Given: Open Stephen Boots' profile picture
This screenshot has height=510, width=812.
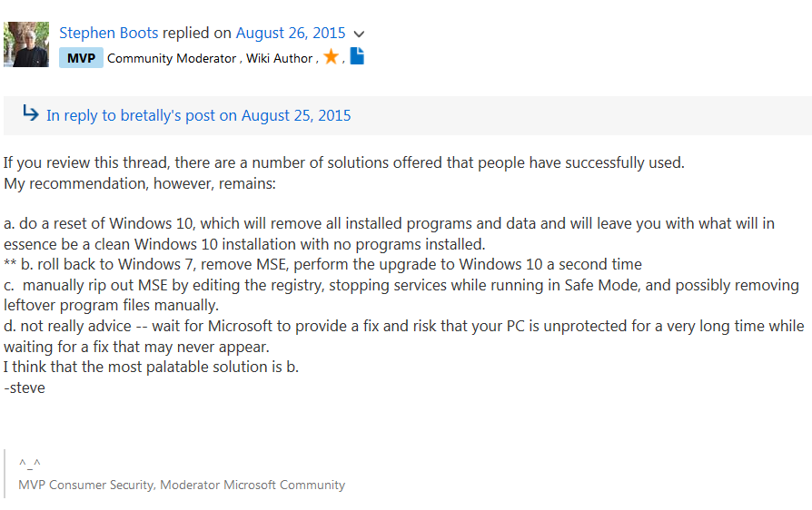Looking at the screenshot, I should click(x=26, y=44).
